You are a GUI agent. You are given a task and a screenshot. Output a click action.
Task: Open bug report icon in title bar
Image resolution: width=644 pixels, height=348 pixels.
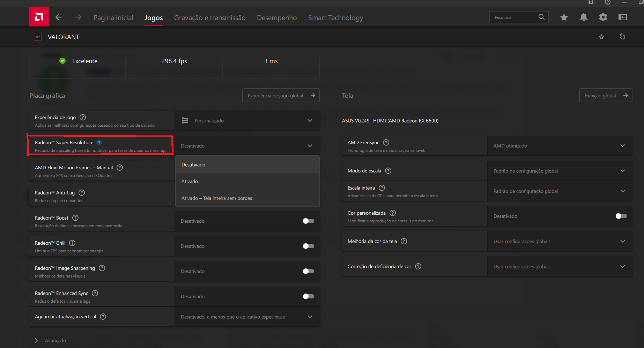[x=591, y=2]
